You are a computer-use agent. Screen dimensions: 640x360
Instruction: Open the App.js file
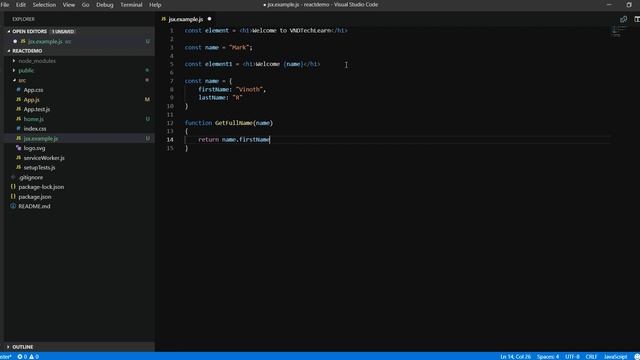pos(80,100)
